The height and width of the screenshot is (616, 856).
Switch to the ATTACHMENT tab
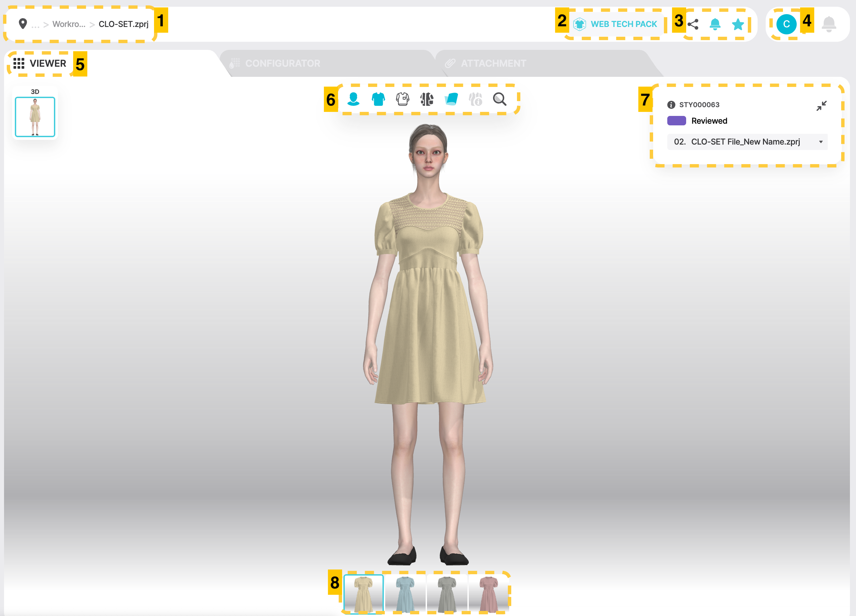coord(485,63)
